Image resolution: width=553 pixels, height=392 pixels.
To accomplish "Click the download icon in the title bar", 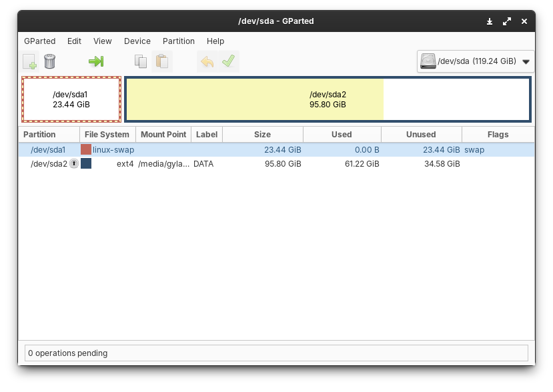I will 489,21.
